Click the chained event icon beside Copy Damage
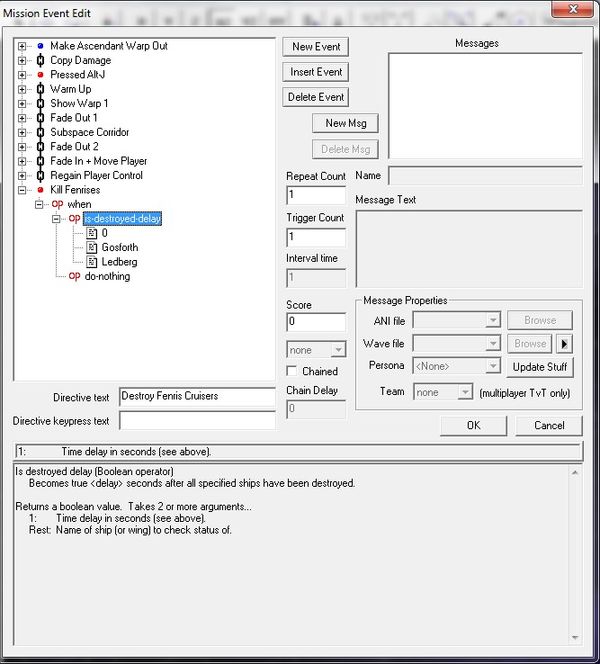This screenshot has width=600, height=664. coord(40,60)
